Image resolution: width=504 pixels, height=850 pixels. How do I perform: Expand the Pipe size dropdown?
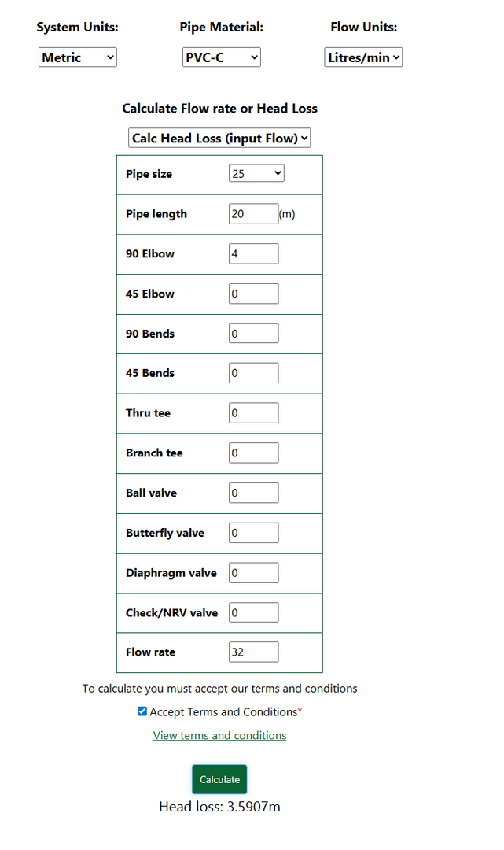click(256, 174)
